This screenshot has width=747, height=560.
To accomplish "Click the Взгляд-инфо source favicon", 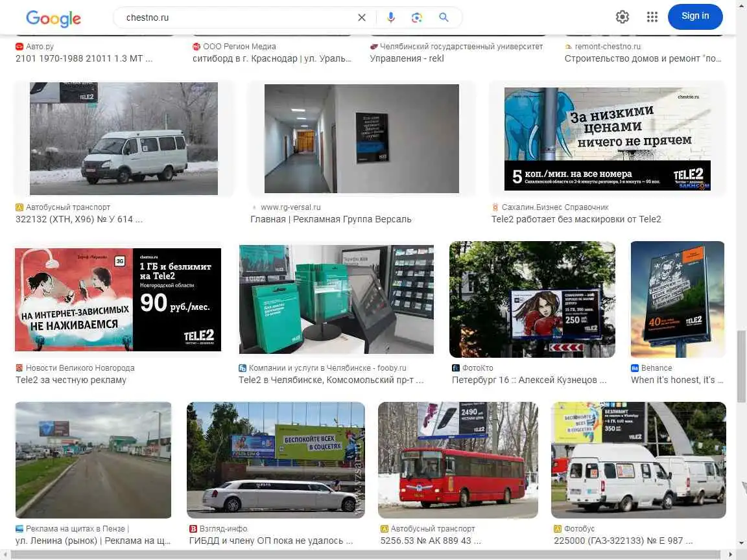I will pyautogui.click(x=193, y=529).
